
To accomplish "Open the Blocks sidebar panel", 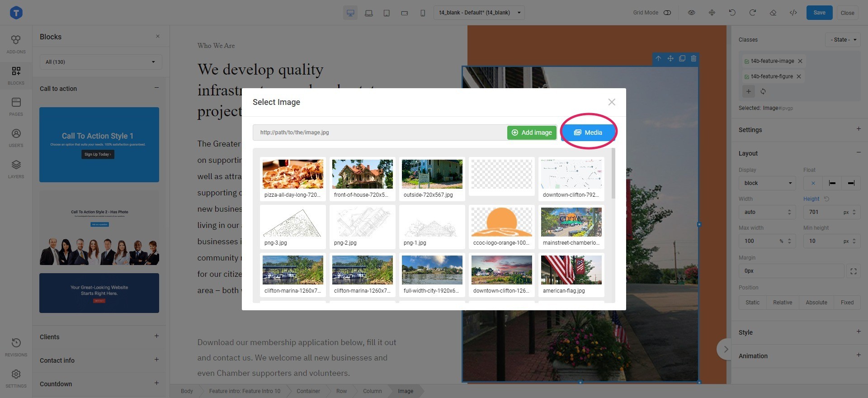I will click(16, 76).
